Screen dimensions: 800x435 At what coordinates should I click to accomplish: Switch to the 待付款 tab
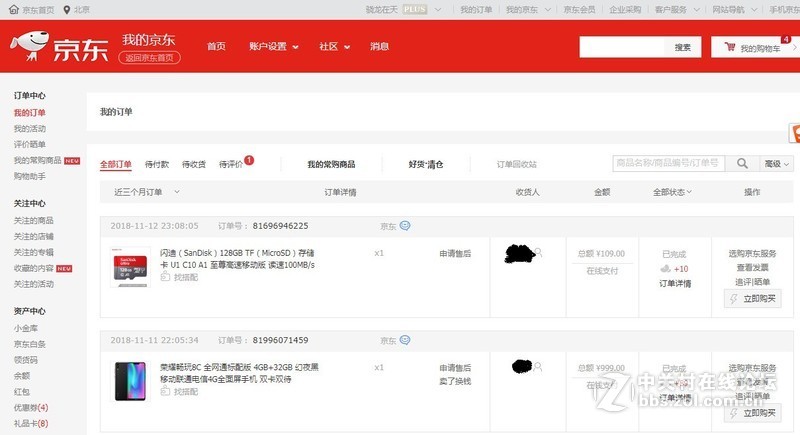click(x=157, y=164)
